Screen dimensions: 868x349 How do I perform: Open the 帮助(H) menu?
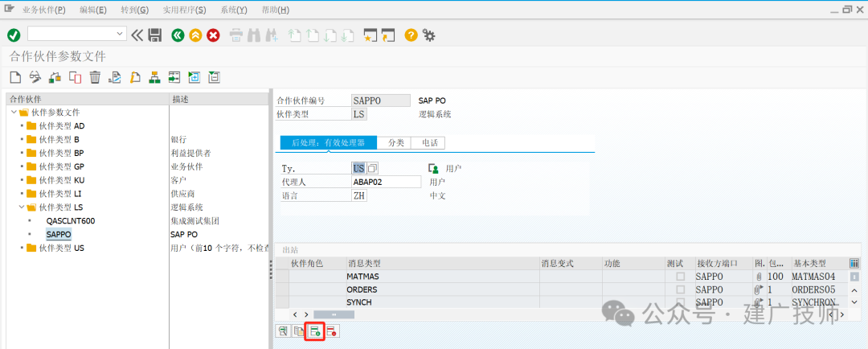pos(275,10)
